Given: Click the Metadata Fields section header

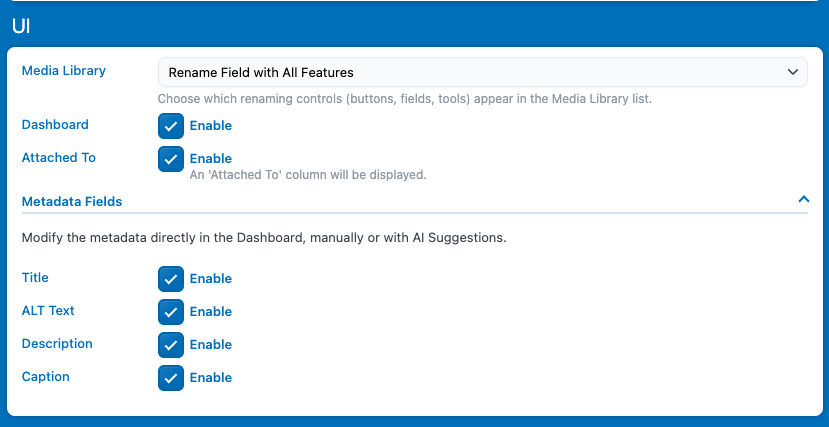Looking at the screenshot, I should [72, 201].
